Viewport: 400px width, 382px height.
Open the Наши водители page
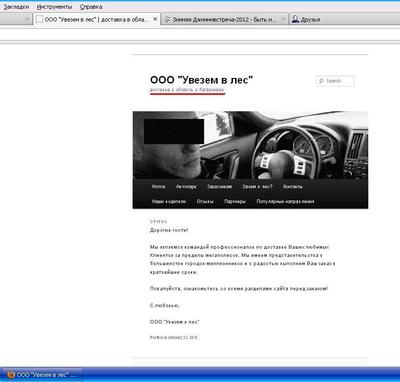point(169,201)
